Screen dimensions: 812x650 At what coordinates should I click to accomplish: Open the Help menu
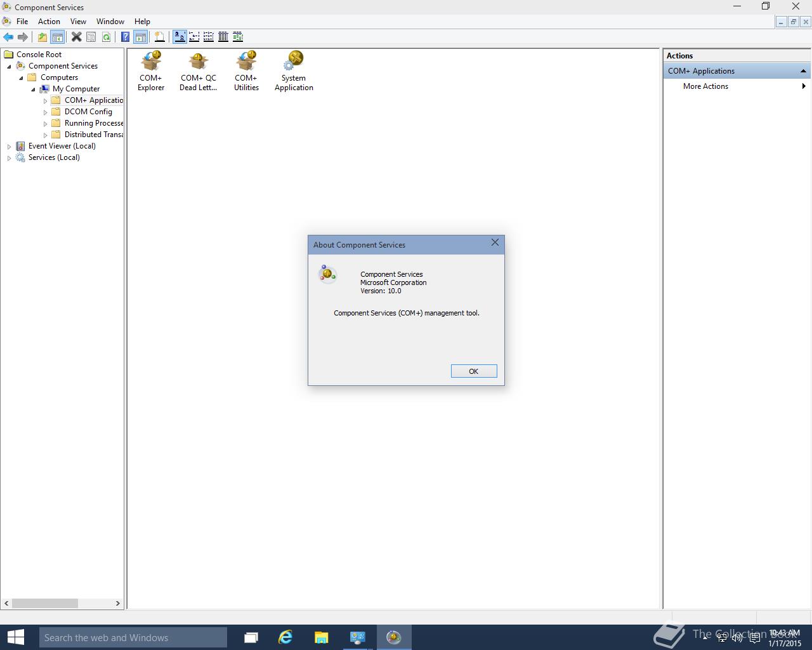142,22
